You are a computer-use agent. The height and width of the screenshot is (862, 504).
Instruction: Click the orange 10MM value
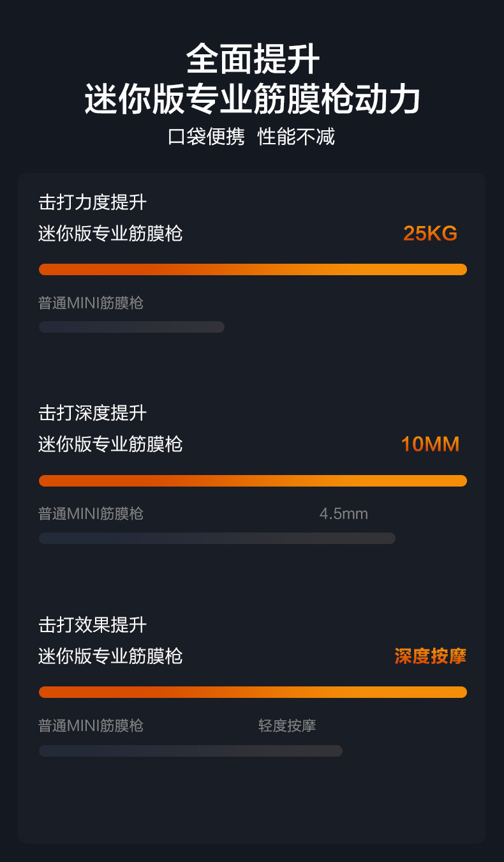[x=430, y=444]
